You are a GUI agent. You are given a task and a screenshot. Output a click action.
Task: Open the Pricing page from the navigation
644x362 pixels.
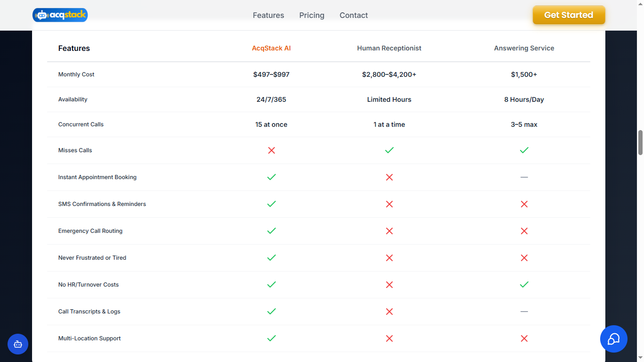pos(312,15)
